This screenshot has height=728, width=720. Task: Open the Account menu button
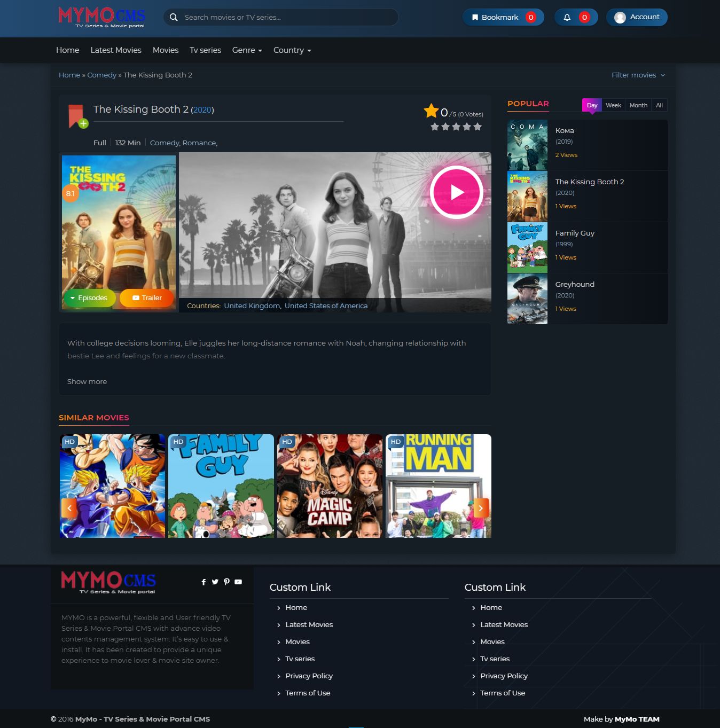(637, 17)
